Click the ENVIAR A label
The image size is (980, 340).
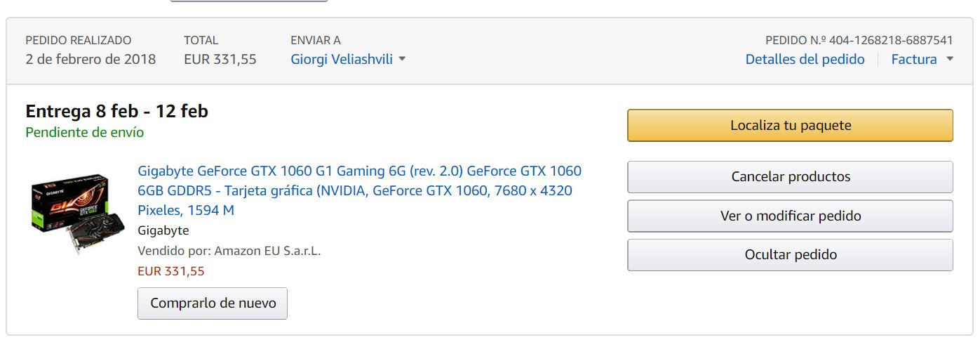[x=316, y=40]
